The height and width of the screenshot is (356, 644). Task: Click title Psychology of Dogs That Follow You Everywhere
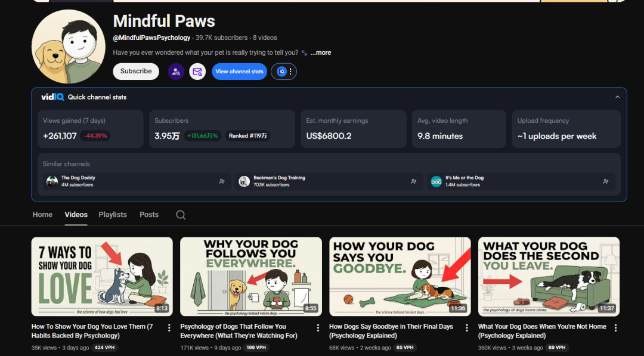pyautogui.click(x=239, y=331)
